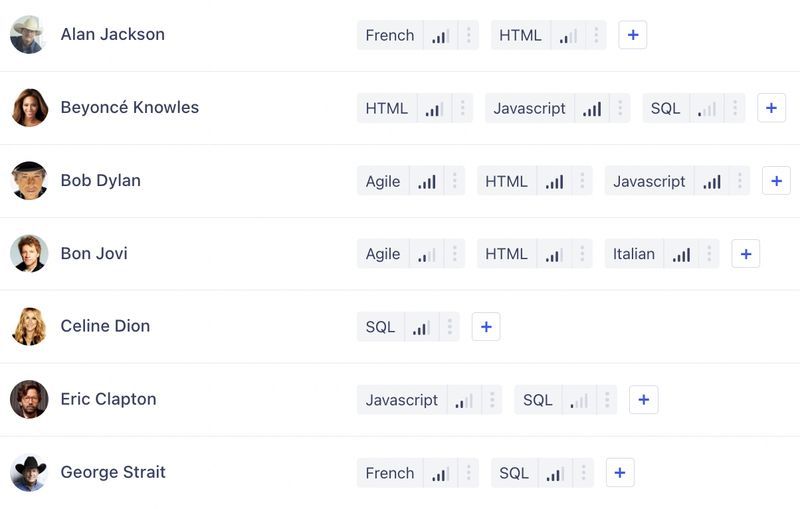
Task: Open Celine Dion's profile name
Action: pyautogui.click(x=105, y=326)
